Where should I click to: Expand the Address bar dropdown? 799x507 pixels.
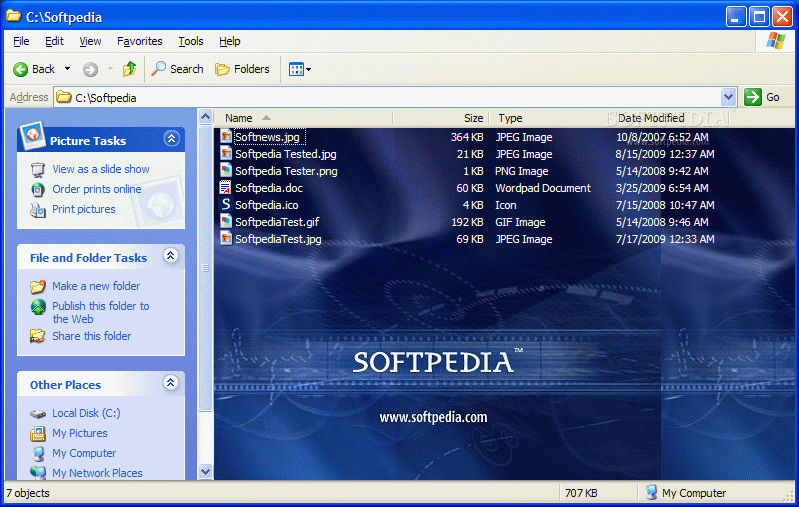(728, 97)
